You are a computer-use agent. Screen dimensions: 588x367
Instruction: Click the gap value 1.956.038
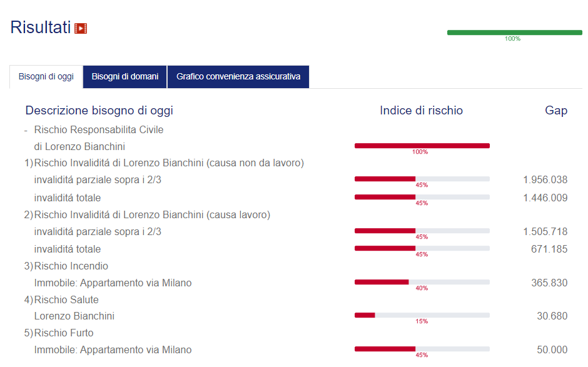[x=545, y=180]
